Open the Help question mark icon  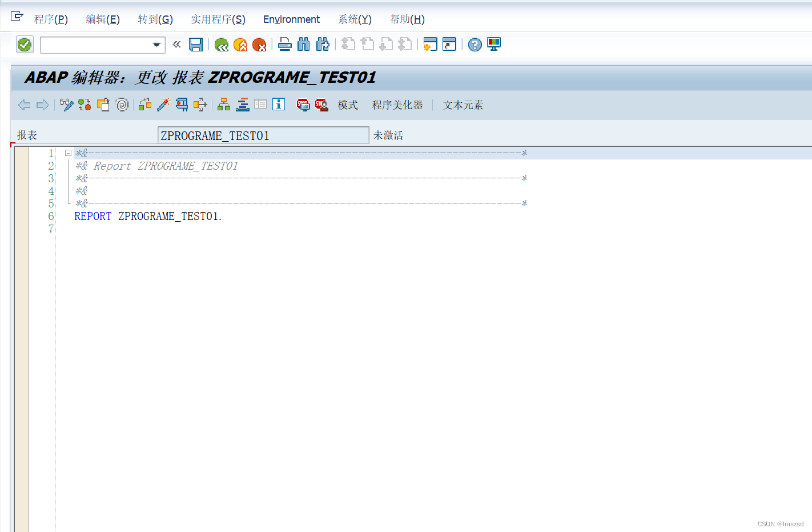tap(475, 45)
